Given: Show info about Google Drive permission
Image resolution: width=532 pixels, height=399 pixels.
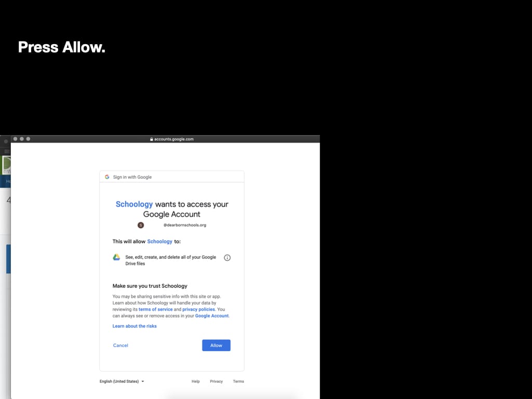Looking at the screenshot, I should coord(227,258).
